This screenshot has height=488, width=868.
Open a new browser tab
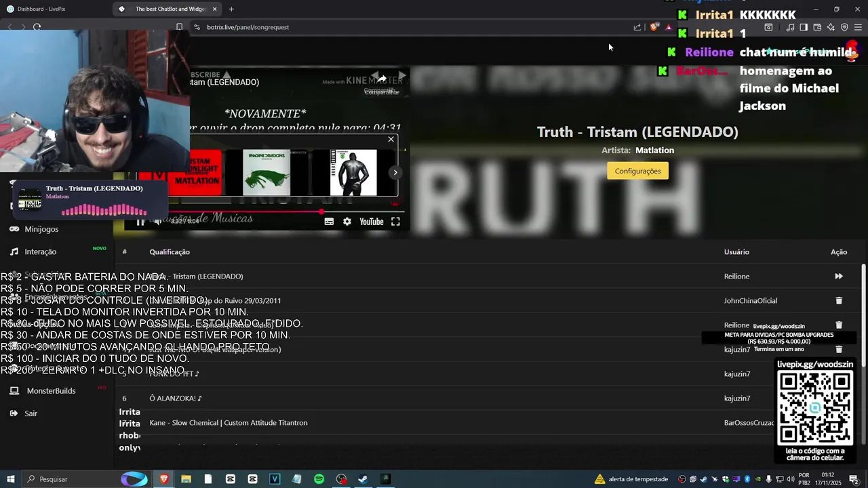(x=231, y=9)
